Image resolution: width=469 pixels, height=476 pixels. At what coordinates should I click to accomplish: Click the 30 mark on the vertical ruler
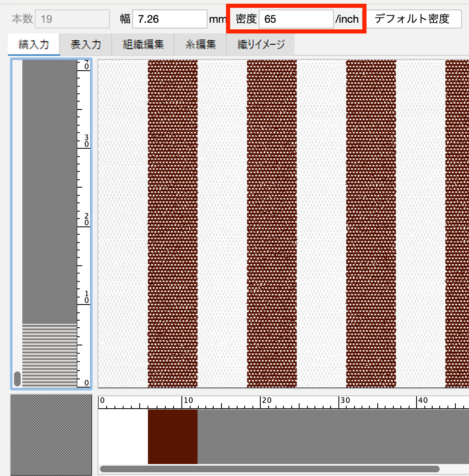click(x=86, y=141)
